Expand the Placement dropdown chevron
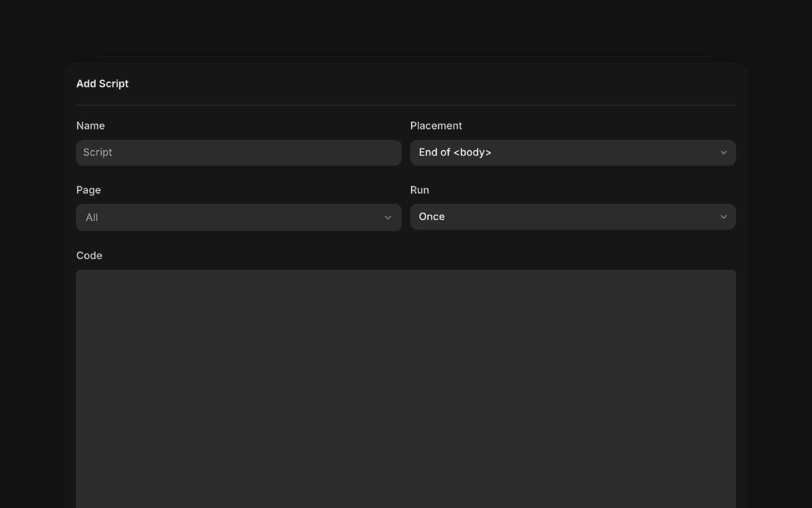Viewport: 812px width, 508px height. (724, 152)
